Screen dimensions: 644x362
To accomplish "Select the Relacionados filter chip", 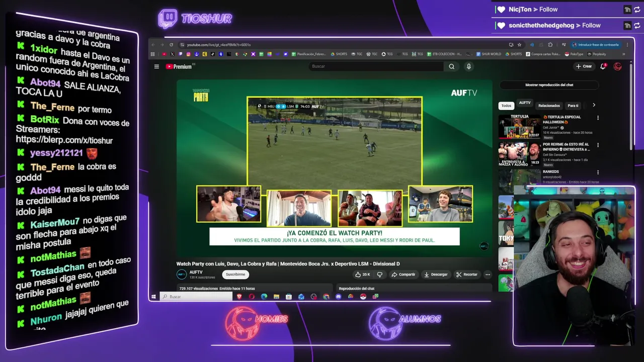I will pyautogui.click(x=549, y=106).
